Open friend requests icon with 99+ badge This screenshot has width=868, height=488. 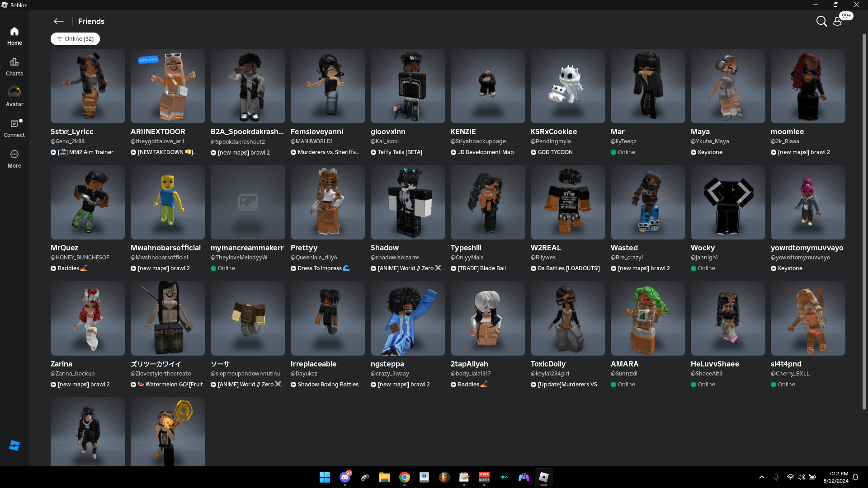(838, 21)
